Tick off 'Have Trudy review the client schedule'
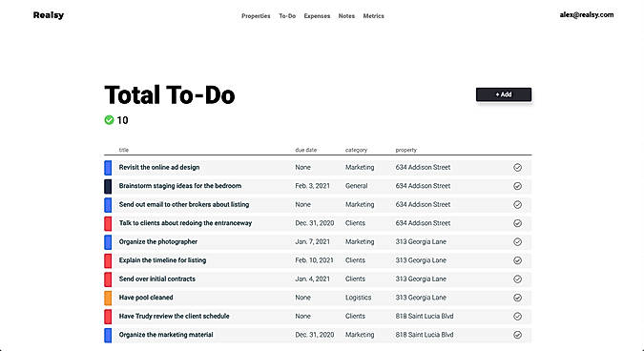The width and height of the screenshot is (644, 351). pos(517,316)
